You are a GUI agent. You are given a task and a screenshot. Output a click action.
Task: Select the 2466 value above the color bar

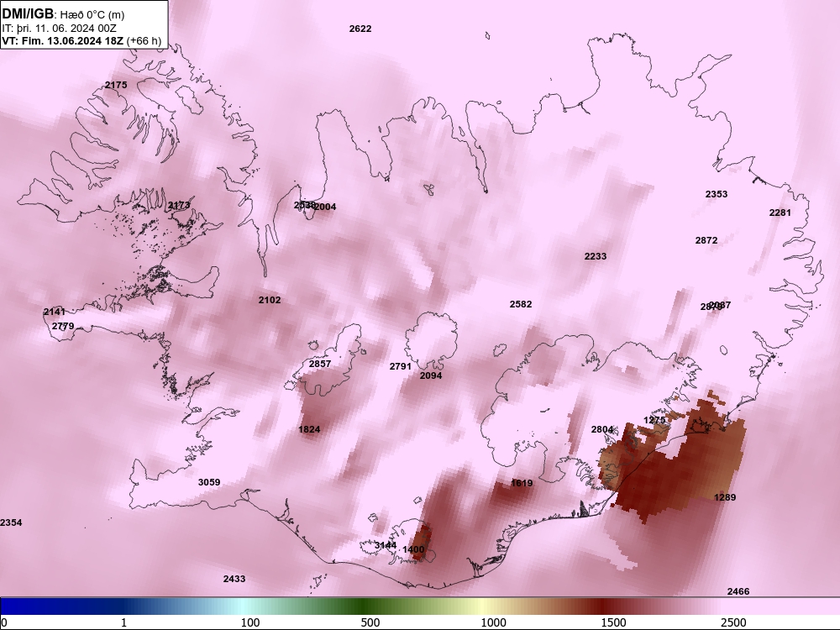(x=738, y=591)
